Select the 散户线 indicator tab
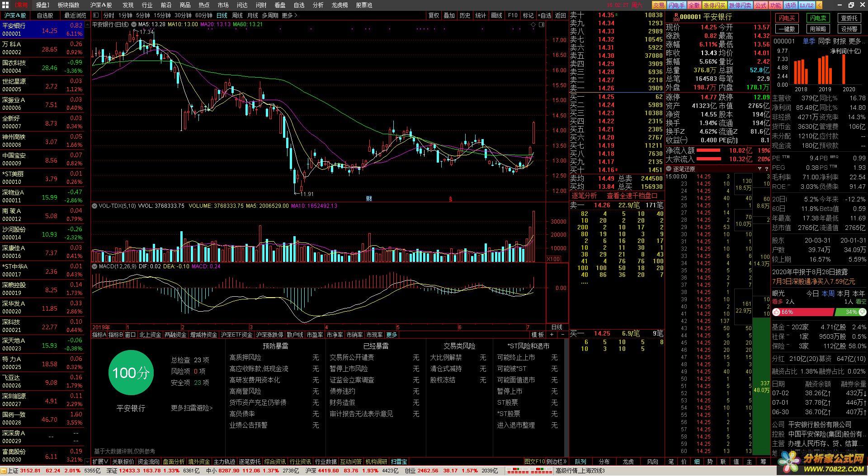The width and height of the screenshot is (868, 476). click(295, 335)
